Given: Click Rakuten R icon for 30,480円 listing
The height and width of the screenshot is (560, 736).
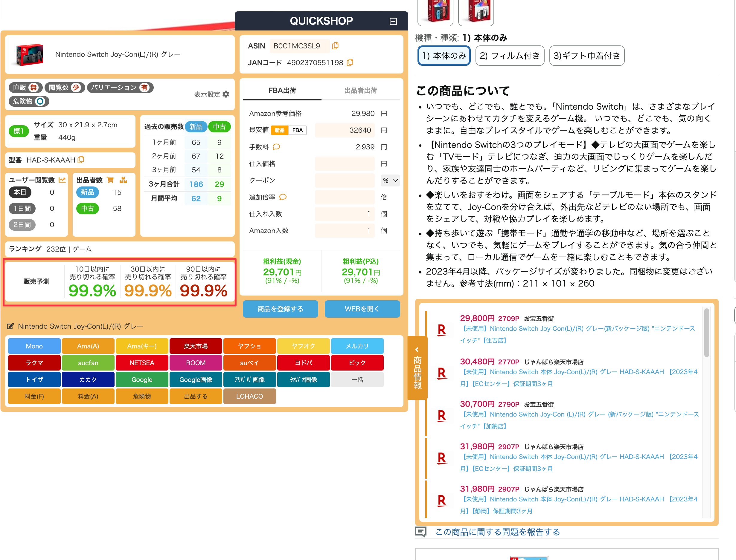Looking at the screenshot, I should point(441,373).
